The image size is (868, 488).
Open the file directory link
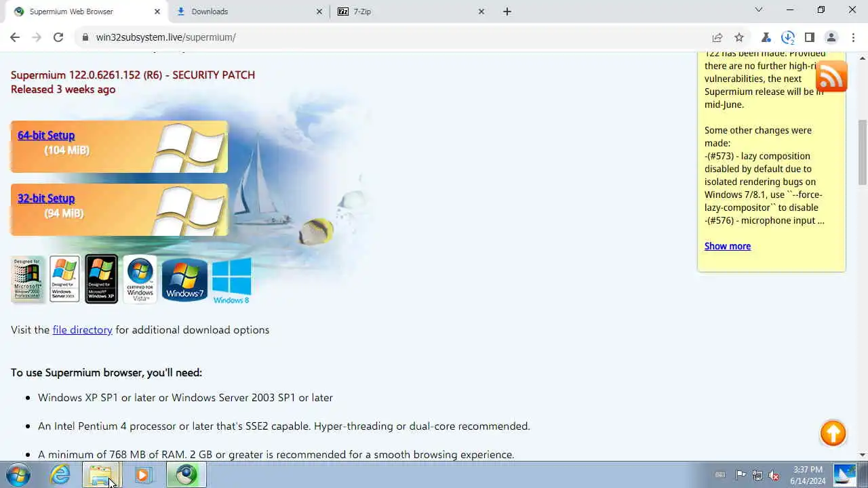pyautogui.click(x=82, y=330)
